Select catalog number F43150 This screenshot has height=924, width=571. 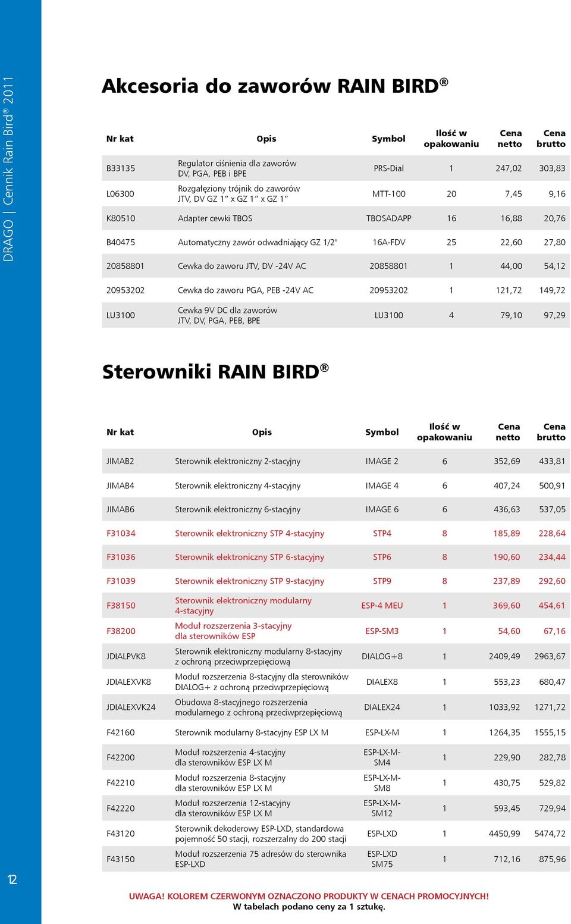tap(121, 859)
